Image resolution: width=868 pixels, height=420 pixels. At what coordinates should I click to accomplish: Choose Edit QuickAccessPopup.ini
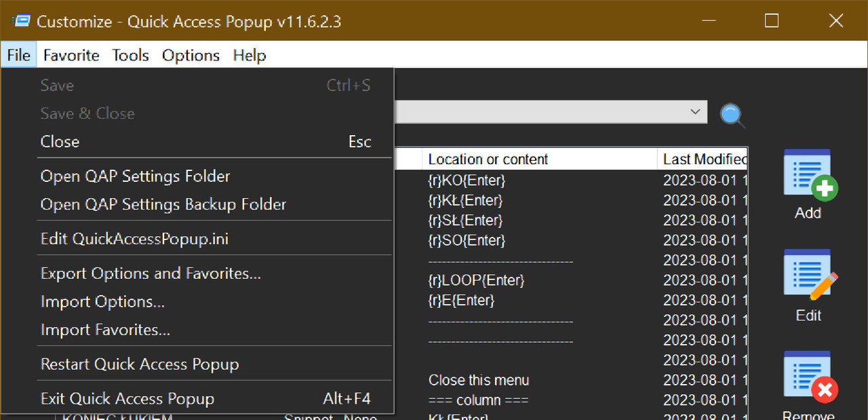tap(197, 239)
